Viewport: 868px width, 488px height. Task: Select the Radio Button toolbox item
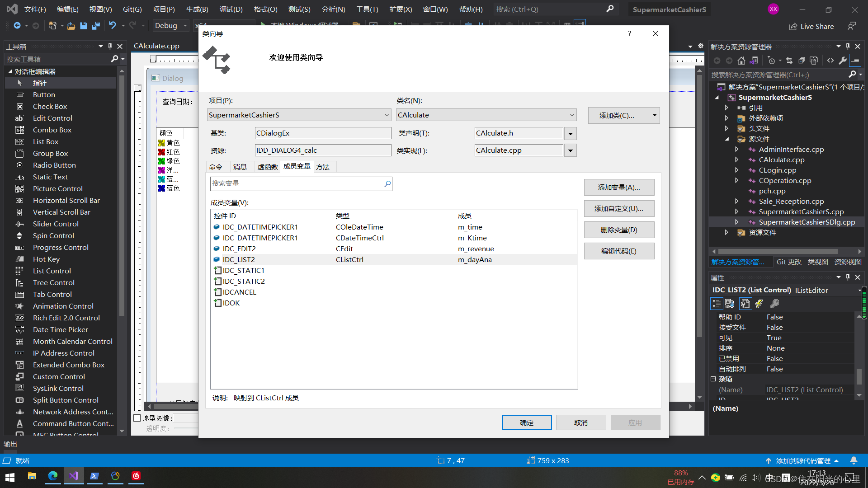click(x=54, y=165)
